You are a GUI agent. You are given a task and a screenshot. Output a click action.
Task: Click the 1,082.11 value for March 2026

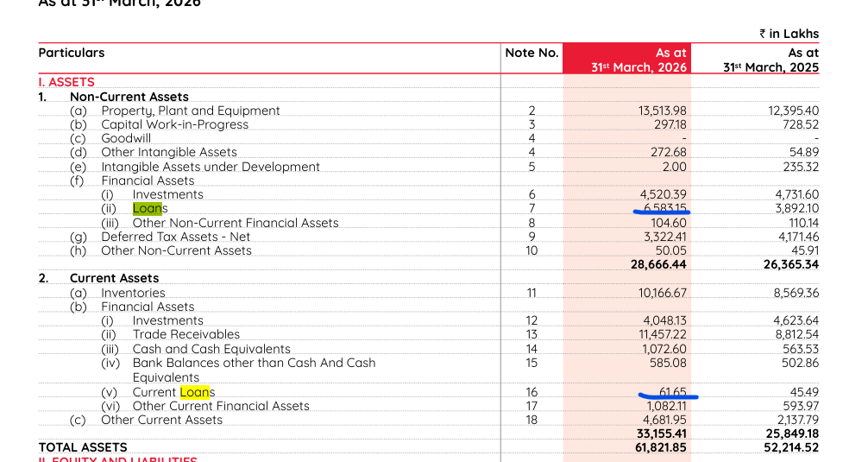coord(665,406)
